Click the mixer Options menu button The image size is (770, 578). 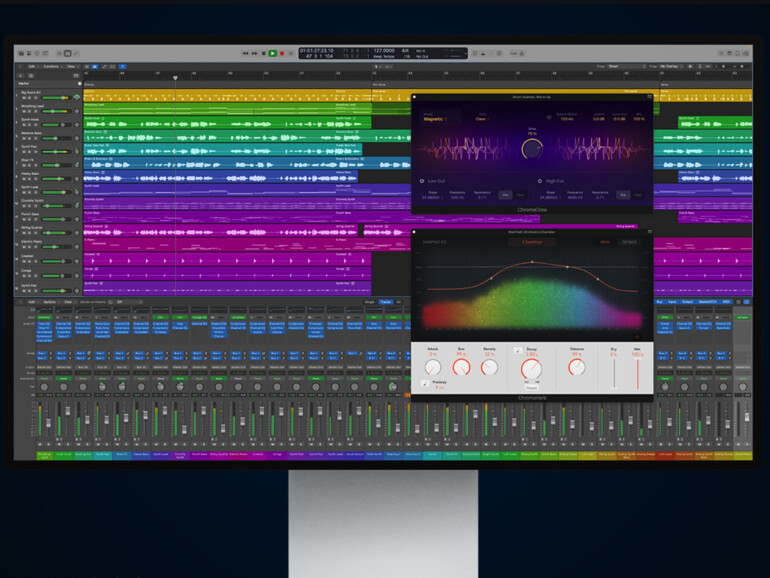(x=50, y=301)
